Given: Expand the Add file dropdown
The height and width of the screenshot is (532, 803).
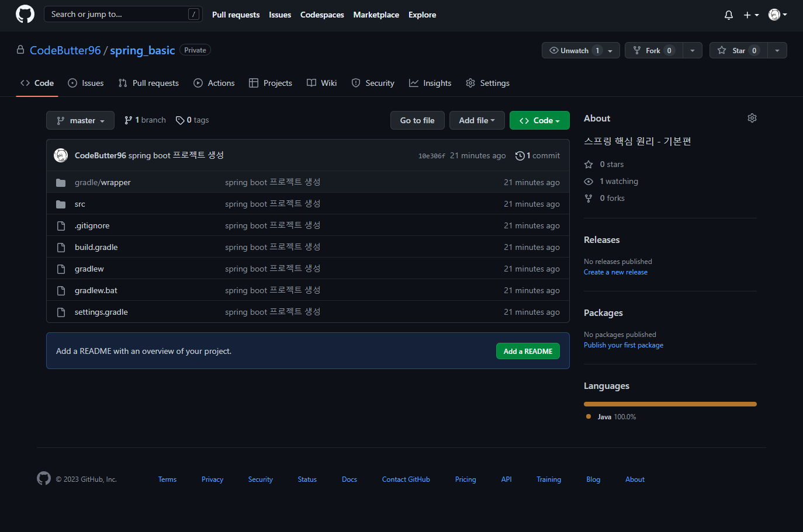Looking at the screenshot, I should tap(477, 120).
